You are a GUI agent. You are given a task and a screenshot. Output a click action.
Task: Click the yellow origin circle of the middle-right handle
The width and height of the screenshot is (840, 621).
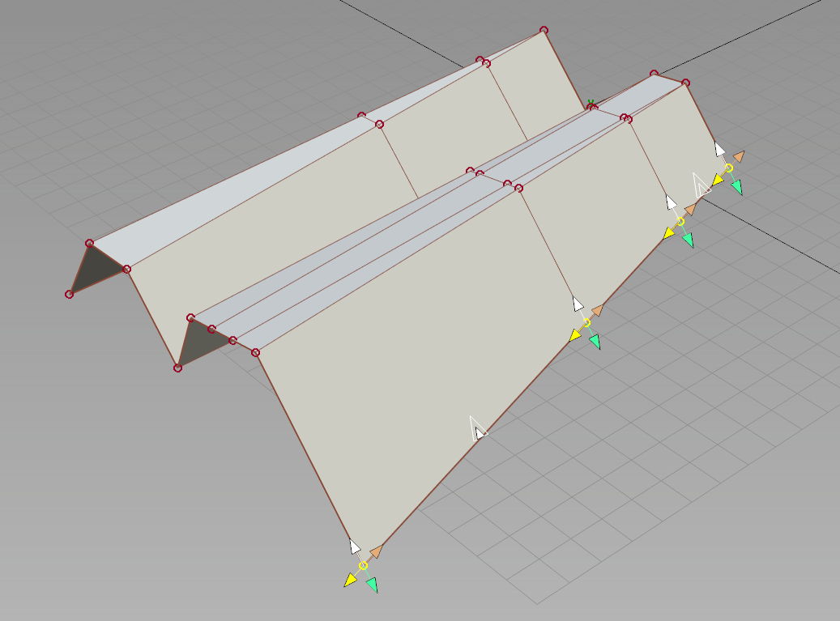[587, 322]
